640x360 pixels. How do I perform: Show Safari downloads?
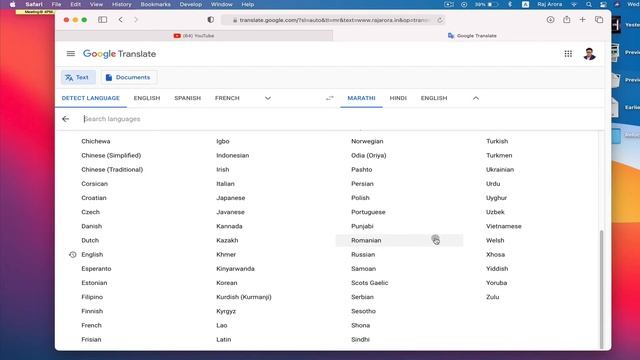(550, 20)
